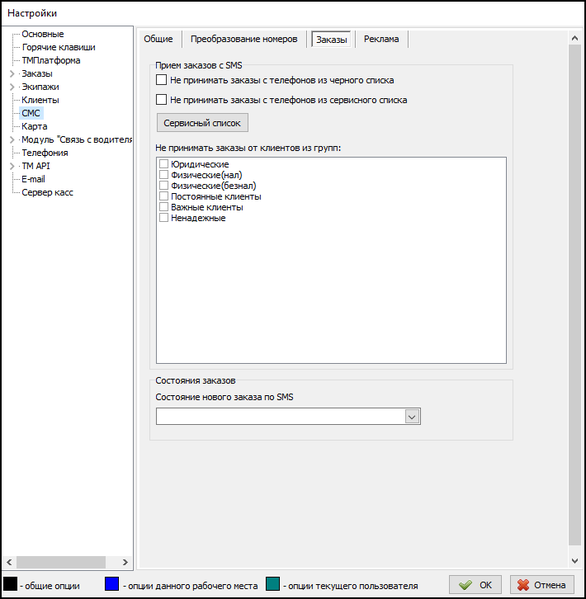This screenshot has height=599, width=586.
Task: Click the red cross Отмена icon
Action: click(x=523, y=585)
